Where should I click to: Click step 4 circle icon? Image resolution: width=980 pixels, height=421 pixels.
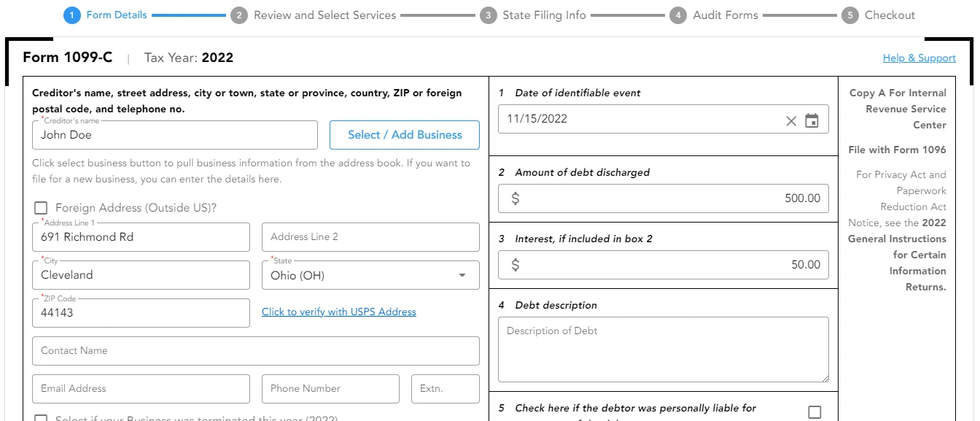point(678,15)
